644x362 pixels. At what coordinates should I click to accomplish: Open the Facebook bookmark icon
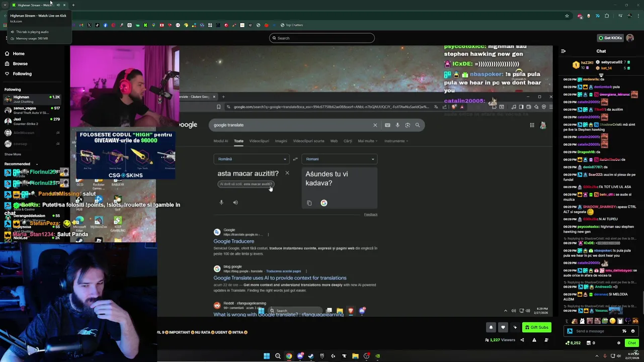coord(105,25)
